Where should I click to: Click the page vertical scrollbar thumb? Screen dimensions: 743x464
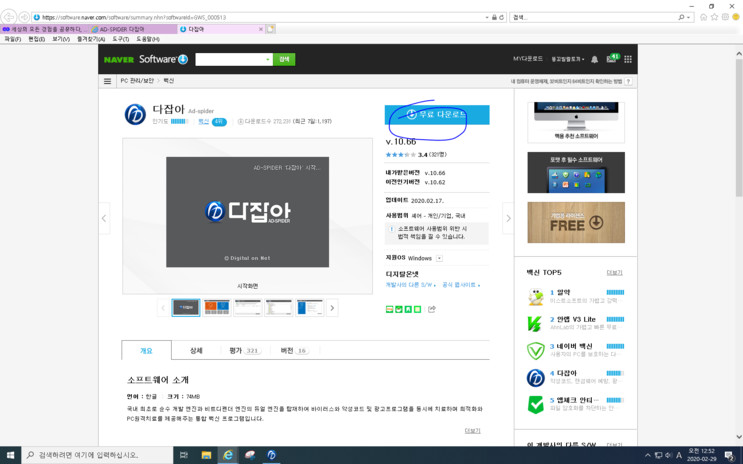[x=739, y=128]
